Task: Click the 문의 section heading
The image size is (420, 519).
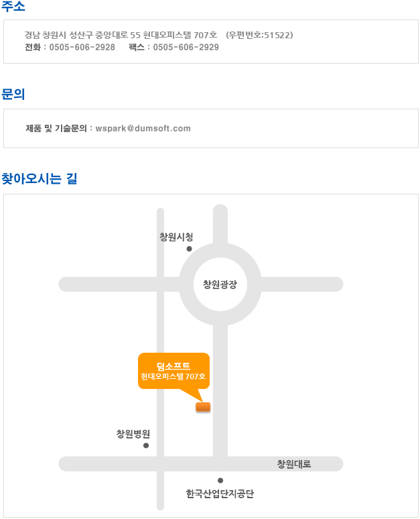Action: 13,94
